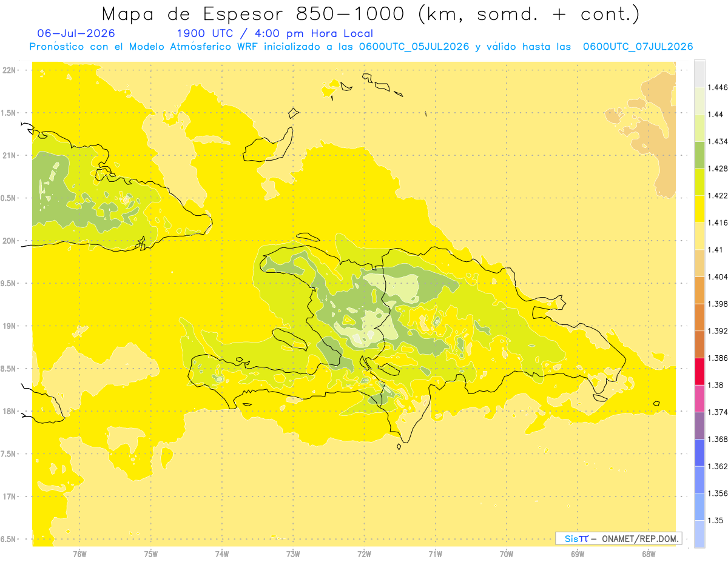Click the '73W' longitude label
The height and width of the screenshot is (562, 728).
point(293,553)
